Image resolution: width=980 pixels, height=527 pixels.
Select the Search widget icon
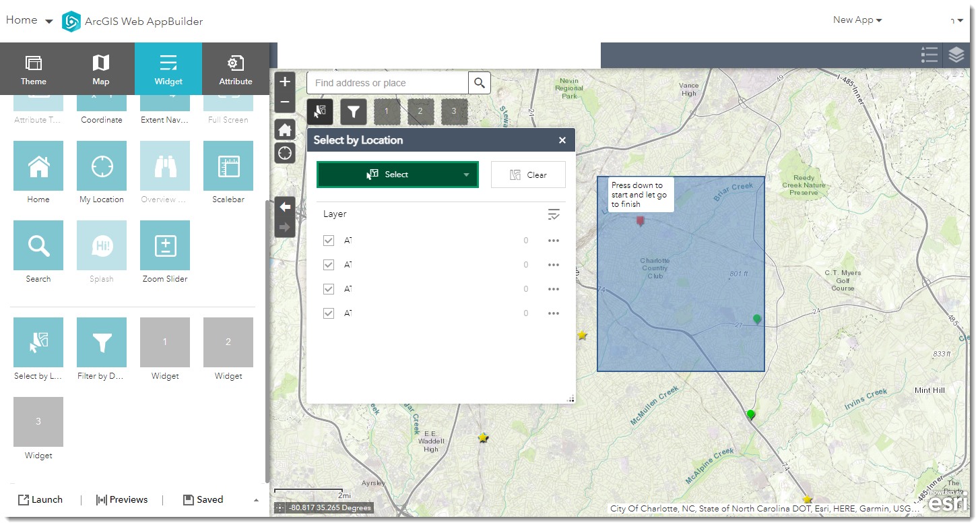coord(38,245)
